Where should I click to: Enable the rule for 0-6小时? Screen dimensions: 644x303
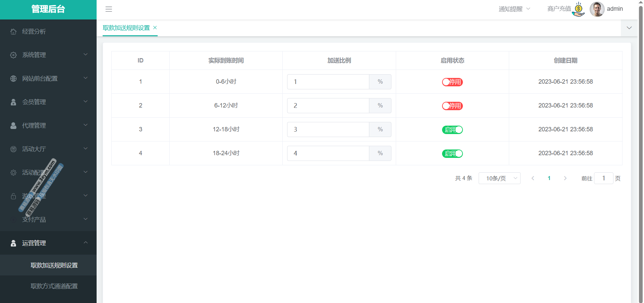(452, 82)
